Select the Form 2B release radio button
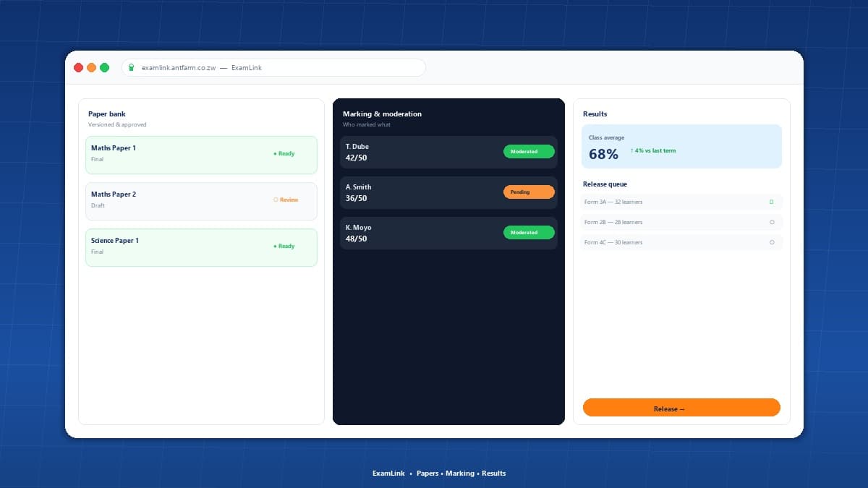The image size is (868, 488). pyautogui.click(x=772, y=222)
